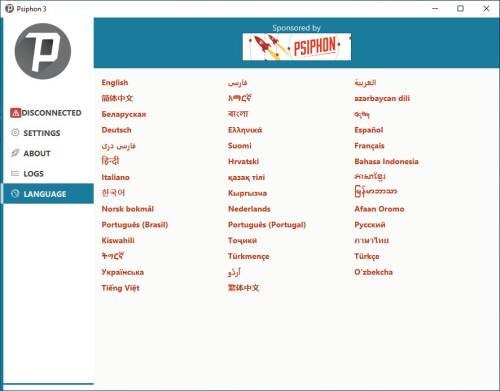Select Bahasa Indonesia language
This screenshot has height=391, width=500.
386,162
